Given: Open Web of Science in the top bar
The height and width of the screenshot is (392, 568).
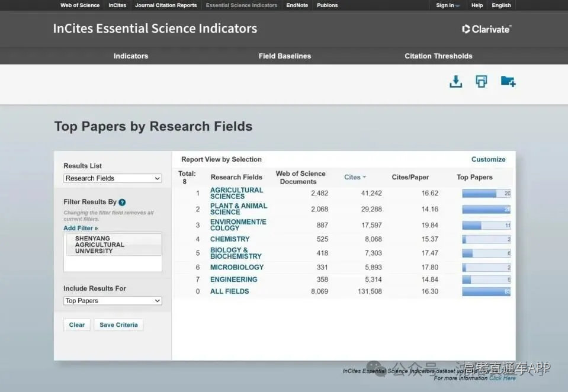Looking at the screenshot, I should pyautogui.click(x=80, y=5).
